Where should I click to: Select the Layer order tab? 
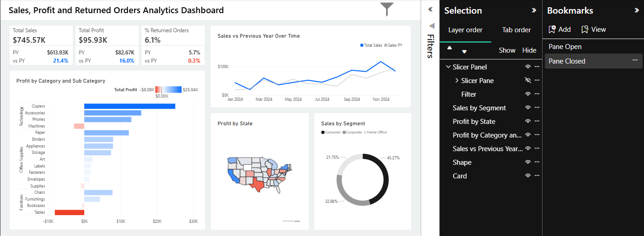coord(465,30)
